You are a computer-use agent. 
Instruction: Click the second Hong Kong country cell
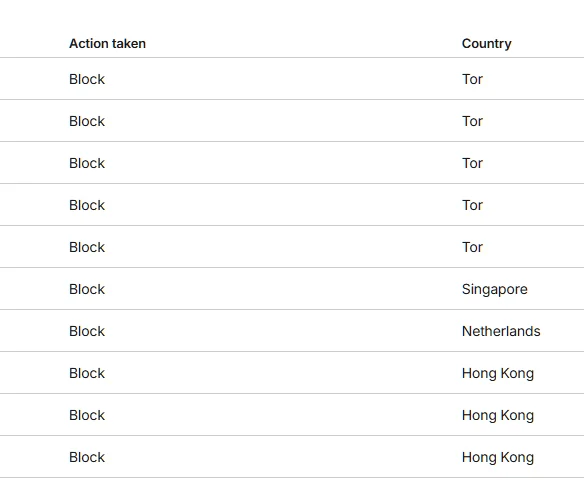pyautogui.click(x=498, y=416)
